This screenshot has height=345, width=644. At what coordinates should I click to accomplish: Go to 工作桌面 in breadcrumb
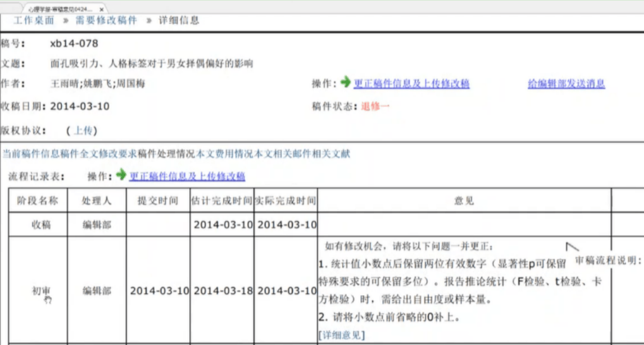33,20
